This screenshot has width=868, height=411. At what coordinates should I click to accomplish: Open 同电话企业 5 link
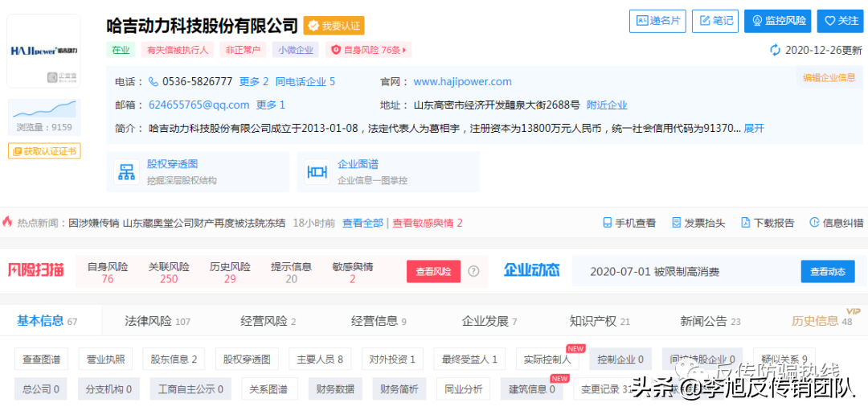click(305, 81)
